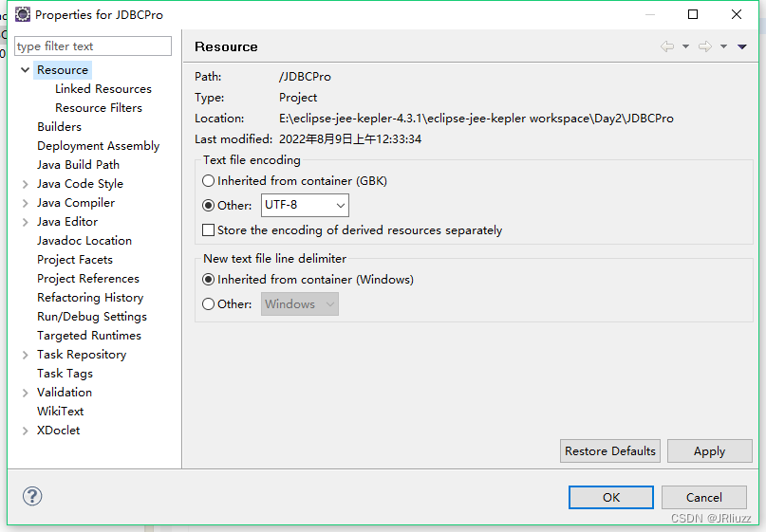Open the UTF-8 encoding combo box

pyautogui.click(x=305, y=205)
